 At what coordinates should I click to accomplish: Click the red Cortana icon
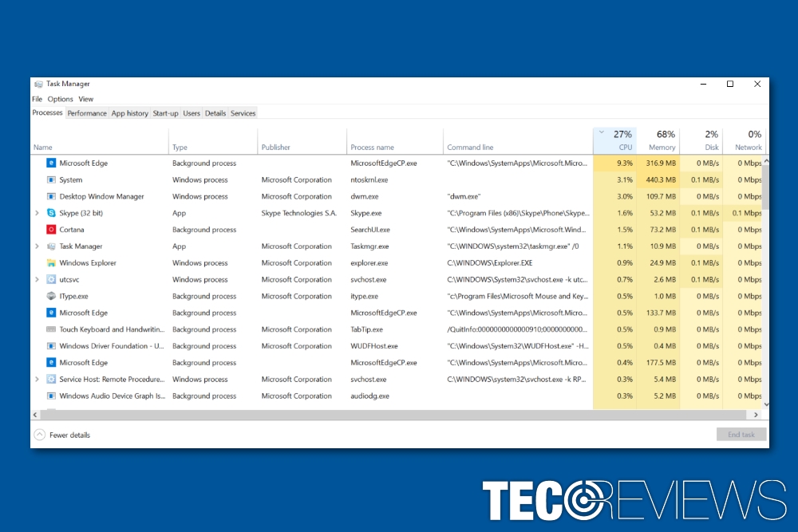[x=51, y=230]
